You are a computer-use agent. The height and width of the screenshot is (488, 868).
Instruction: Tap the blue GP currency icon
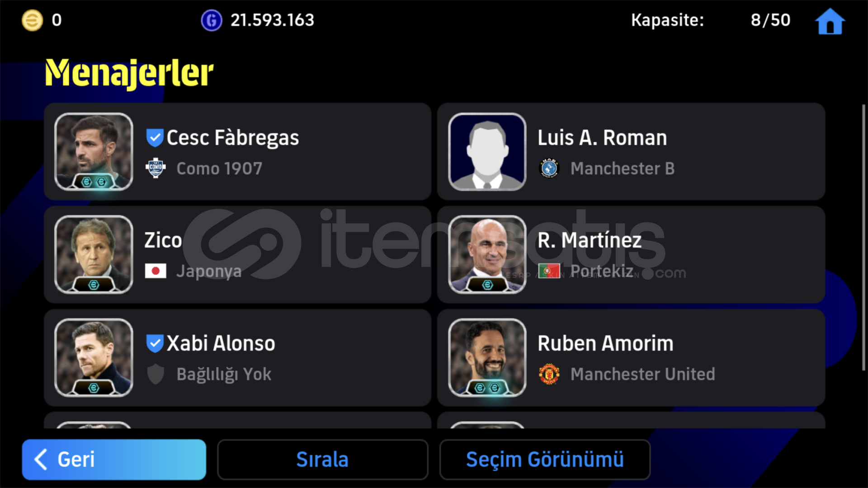211,20
